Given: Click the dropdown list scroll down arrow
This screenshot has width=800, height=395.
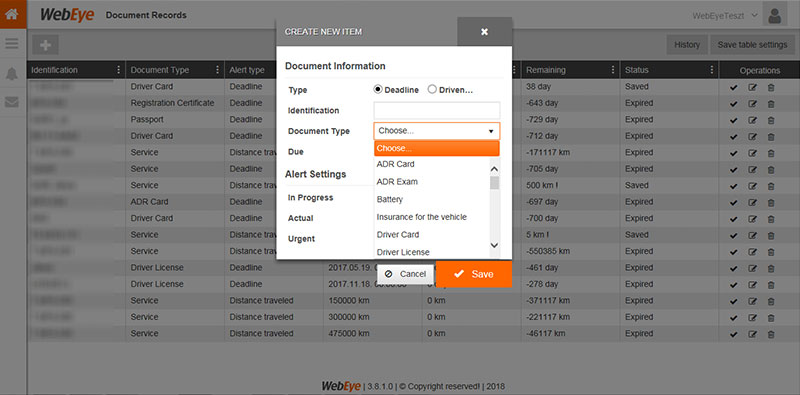Looking at the screenshot, I should 494,245.
